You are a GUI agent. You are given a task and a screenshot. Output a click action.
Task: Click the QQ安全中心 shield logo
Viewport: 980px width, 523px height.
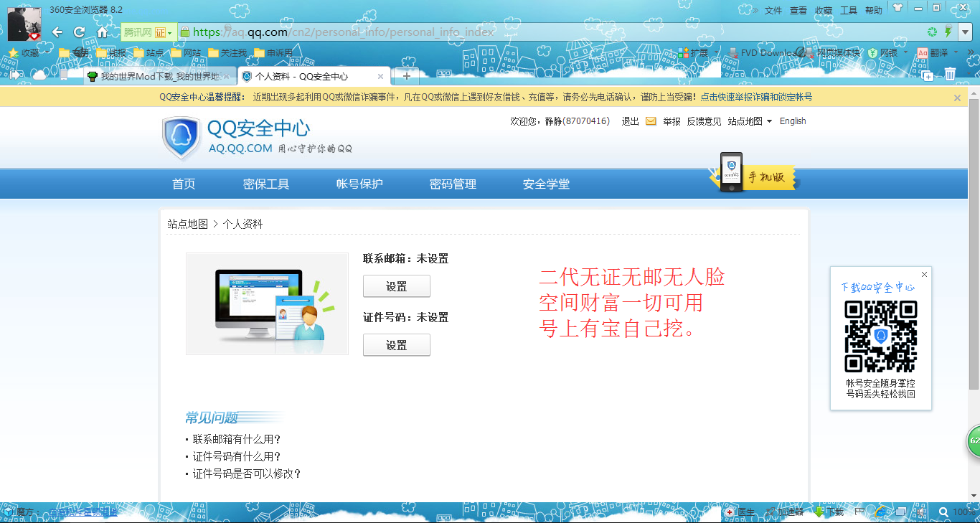pos(181,138)
